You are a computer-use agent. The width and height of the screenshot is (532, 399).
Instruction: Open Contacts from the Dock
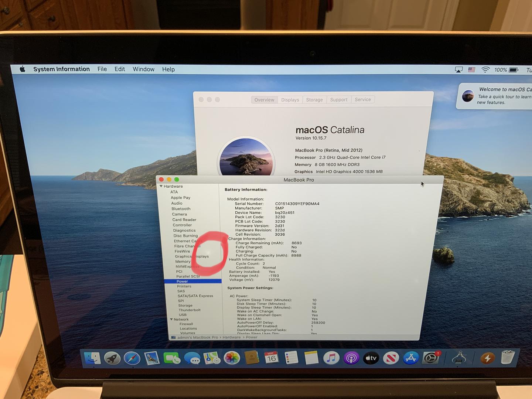coord(252,358)
